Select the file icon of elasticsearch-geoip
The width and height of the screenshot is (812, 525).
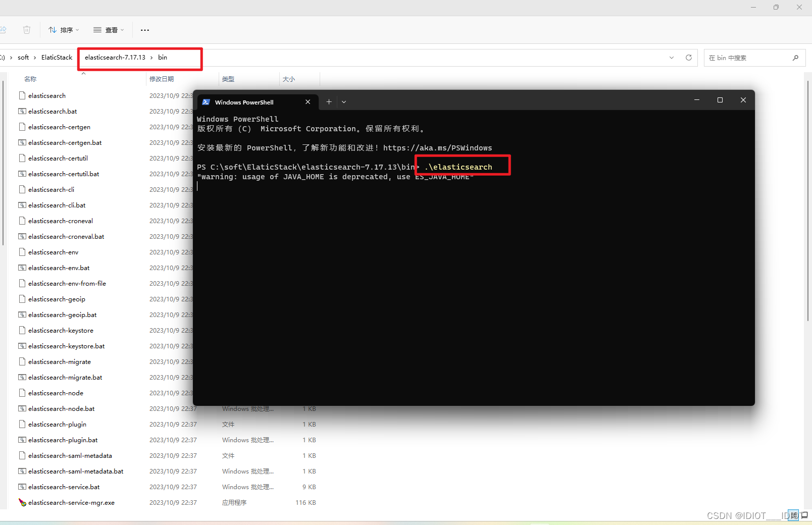22,299
